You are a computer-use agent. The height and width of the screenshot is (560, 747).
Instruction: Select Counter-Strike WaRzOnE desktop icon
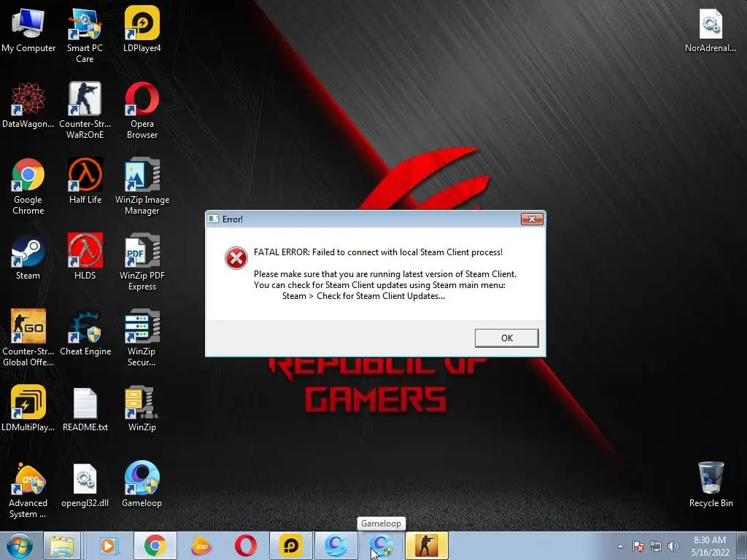click(85, 111)
